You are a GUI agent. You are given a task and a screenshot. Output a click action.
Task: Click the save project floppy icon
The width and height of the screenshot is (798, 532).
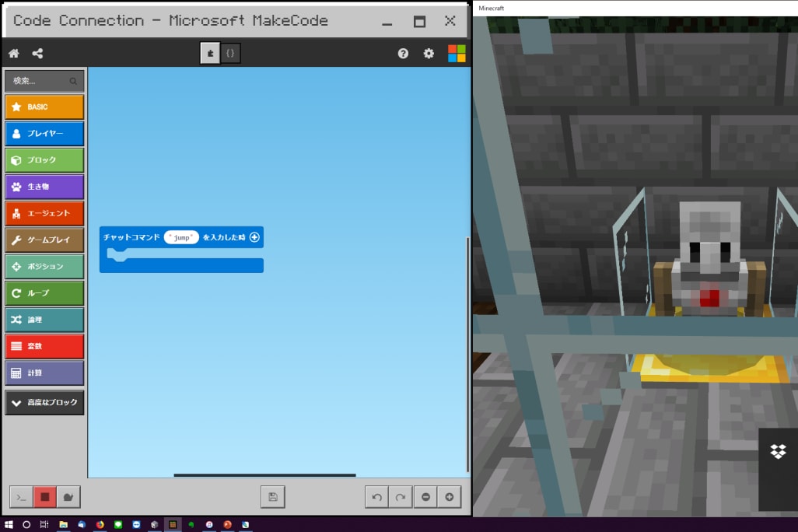click(x=272, y=497)
